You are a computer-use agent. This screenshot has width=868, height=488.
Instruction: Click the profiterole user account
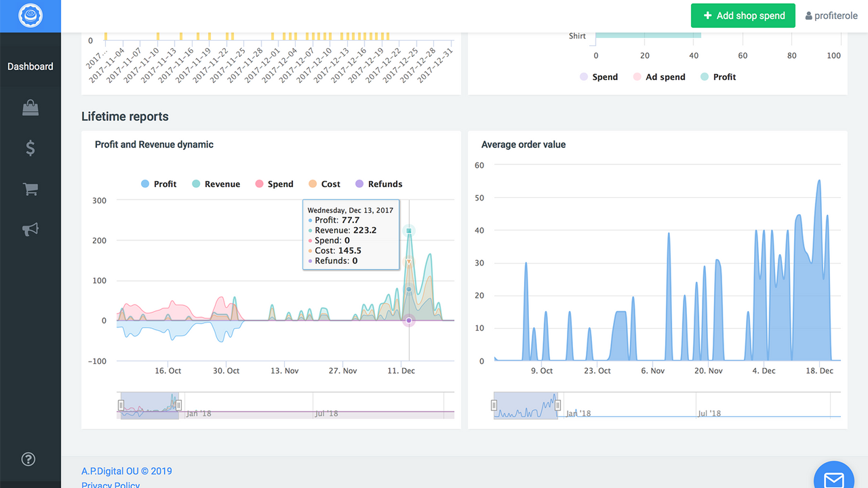831,16
